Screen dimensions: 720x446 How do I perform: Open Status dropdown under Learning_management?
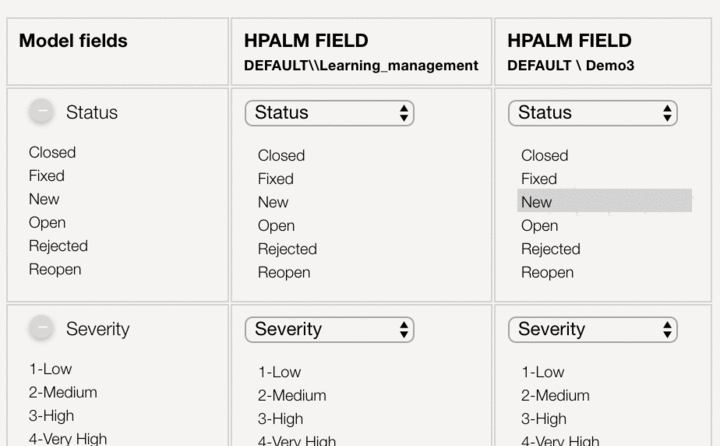[x=329, y=113]
